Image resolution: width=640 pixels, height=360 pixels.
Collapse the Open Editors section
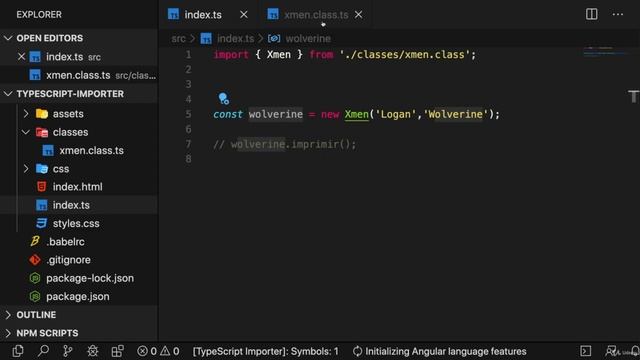pos(8,38)
